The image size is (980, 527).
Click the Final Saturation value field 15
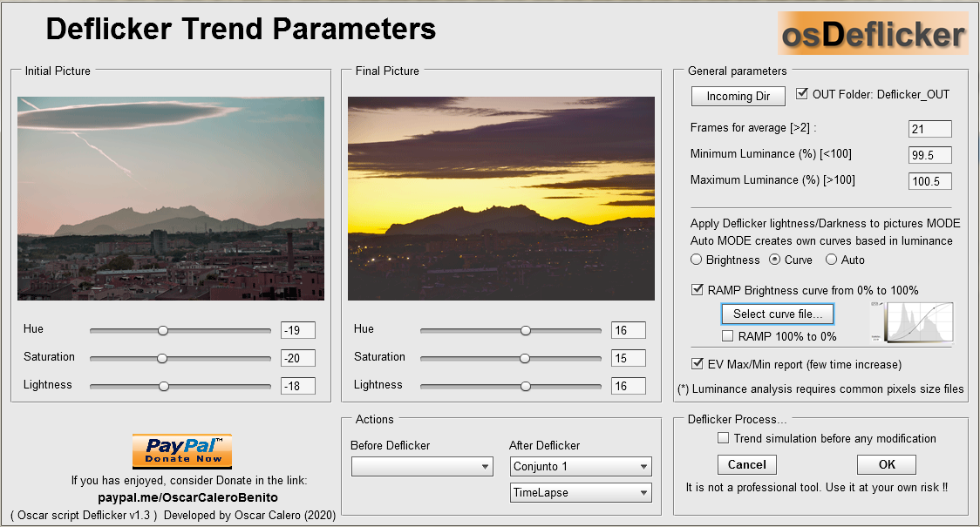tap(629, 358)
